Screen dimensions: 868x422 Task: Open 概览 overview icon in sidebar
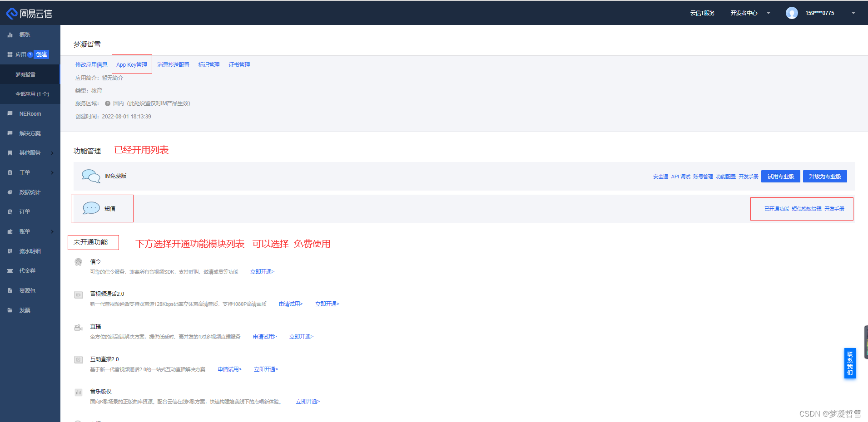coord(10,35)
